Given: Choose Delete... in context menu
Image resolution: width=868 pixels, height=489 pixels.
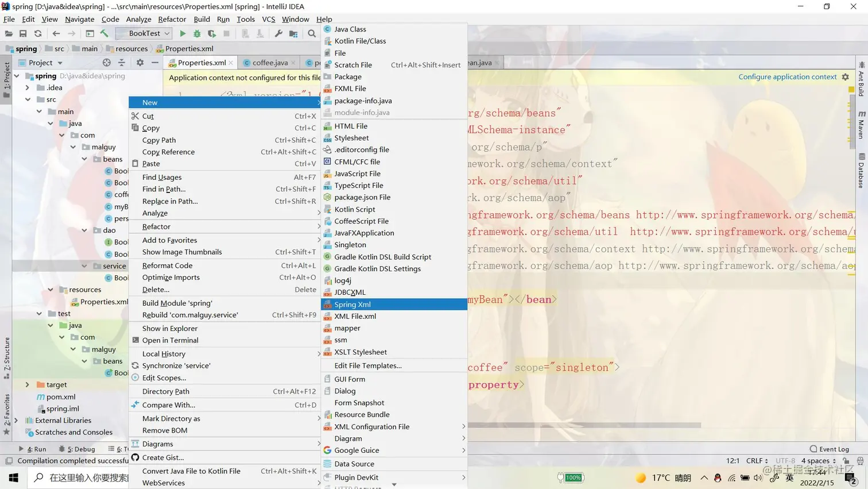Looking at the screenshot, I should [224, 290].
